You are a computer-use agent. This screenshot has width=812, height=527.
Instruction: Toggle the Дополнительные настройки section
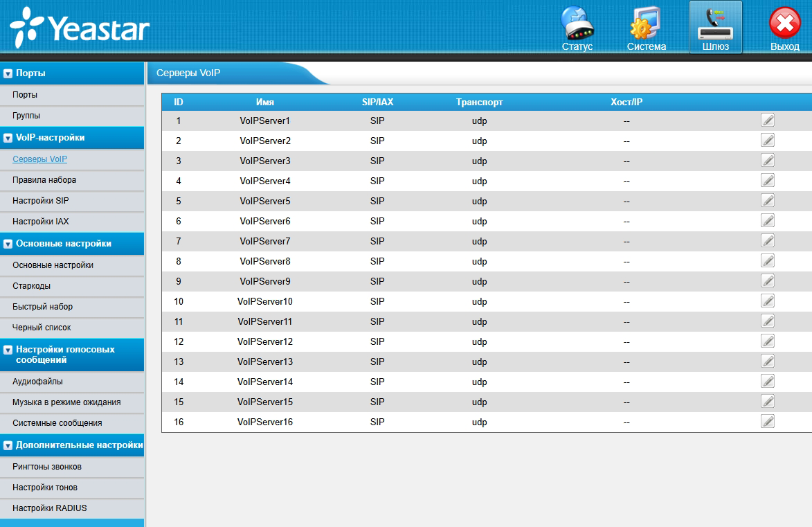coord(8,445)
